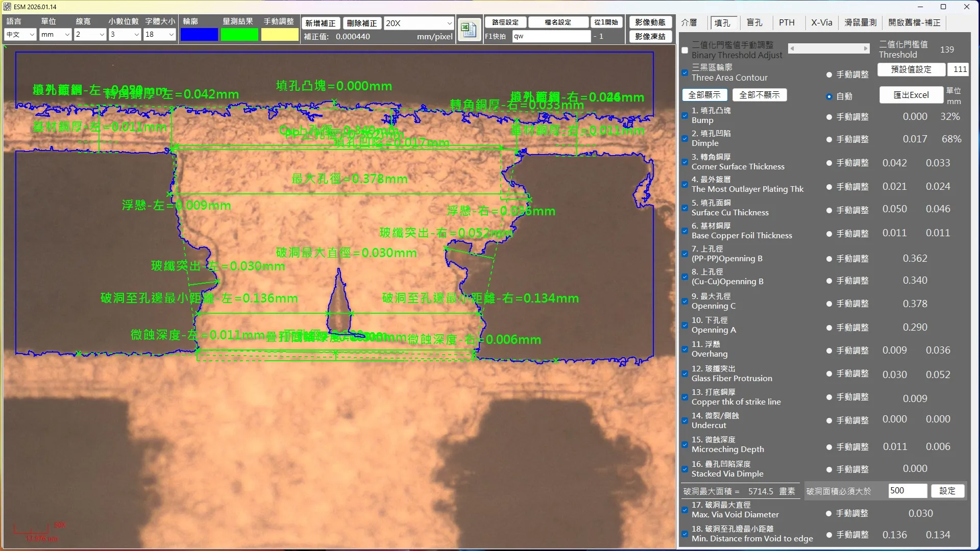Click the 匯出Excel button
The height and width of the screenshot is (551, 980).
pyautogui.click(x=911, y=95)
